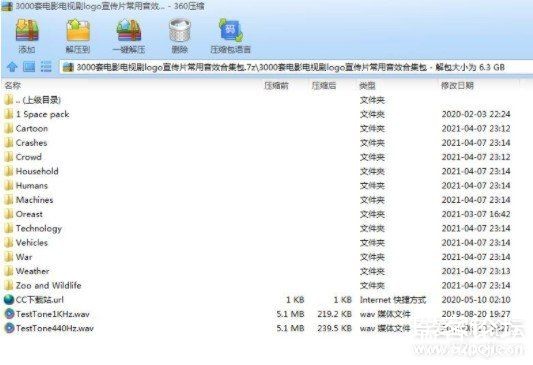Click the 解压到 (Extract to) toolbar icon
The height and width of the screenshot is (365, 533).
[78, 30]
